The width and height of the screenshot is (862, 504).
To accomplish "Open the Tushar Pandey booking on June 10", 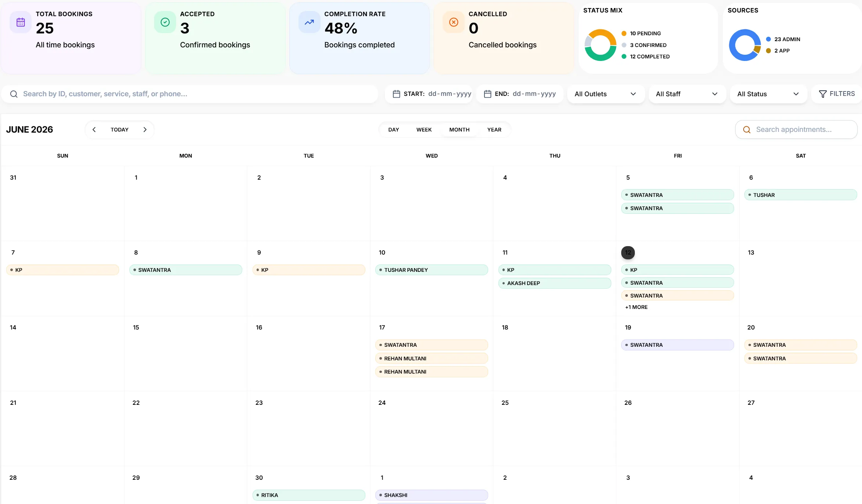I will click(x=432, y=270).
